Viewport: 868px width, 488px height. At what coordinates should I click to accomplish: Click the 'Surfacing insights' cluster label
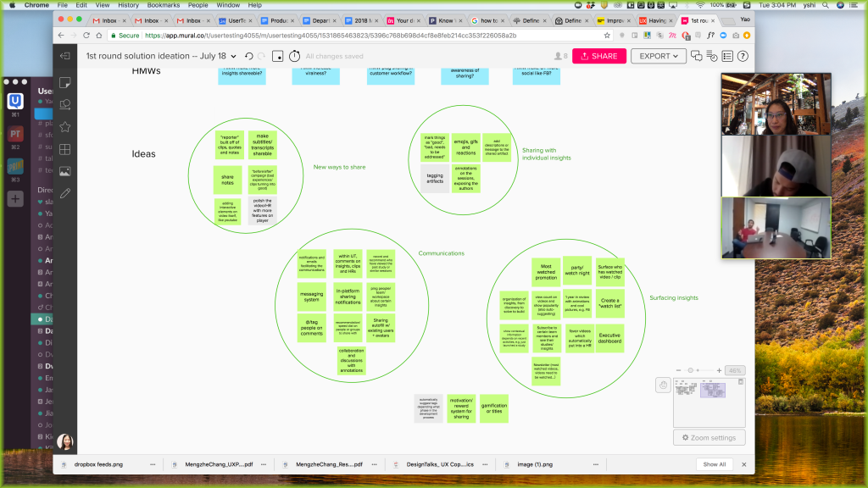tap(674, 297)
